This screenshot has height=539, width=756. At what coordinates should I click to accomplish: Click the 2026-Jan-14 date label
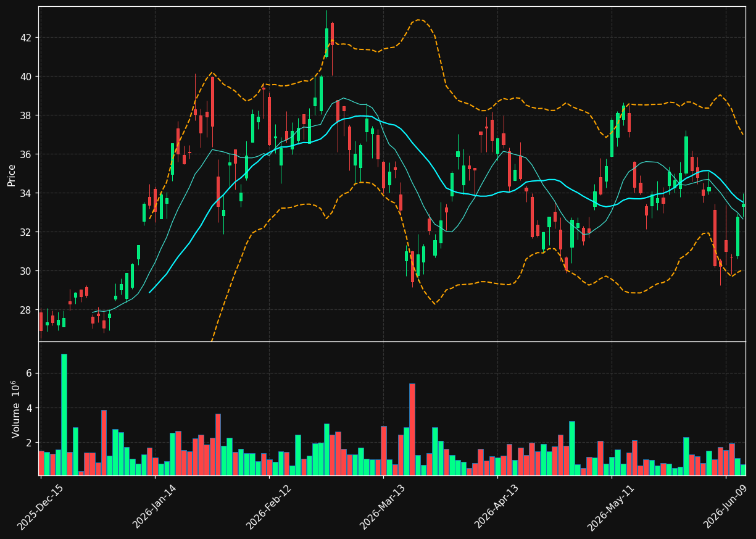[x=155, y=508]
